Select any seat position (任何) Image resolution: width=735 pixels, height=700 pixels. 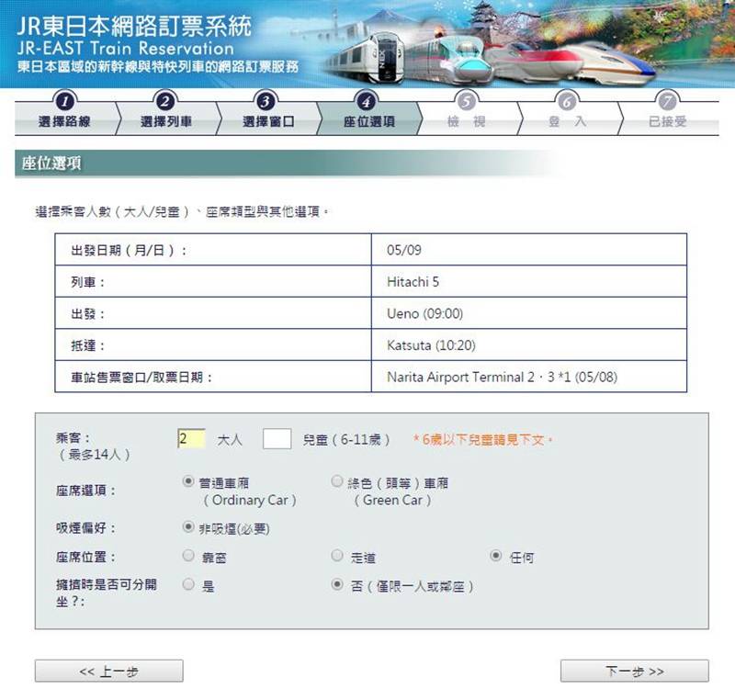point(496,556)
